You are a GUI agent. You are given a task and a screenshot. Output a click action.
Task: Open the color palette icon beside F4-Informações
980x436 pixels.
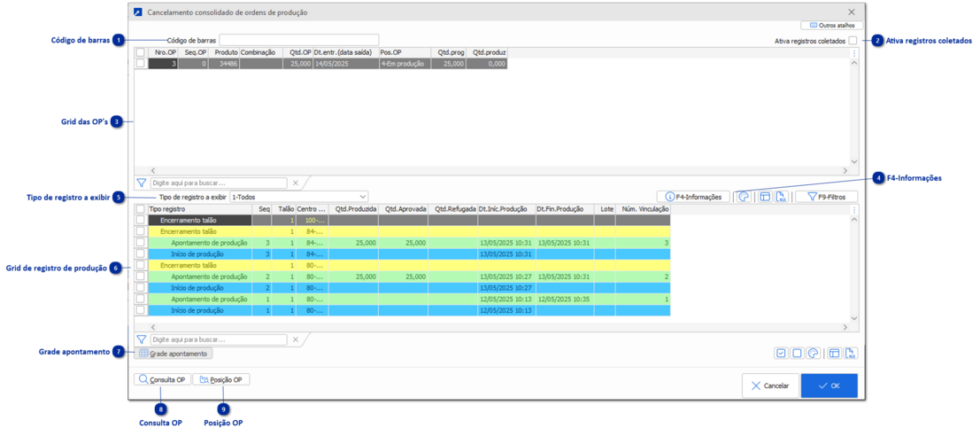[x=744, y=197]
